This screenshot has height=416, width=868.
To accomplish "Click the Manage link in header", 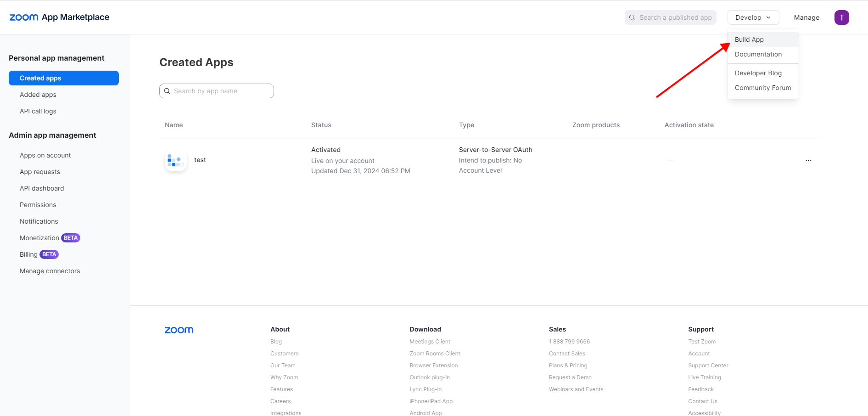I will click(x=806, y=17).
